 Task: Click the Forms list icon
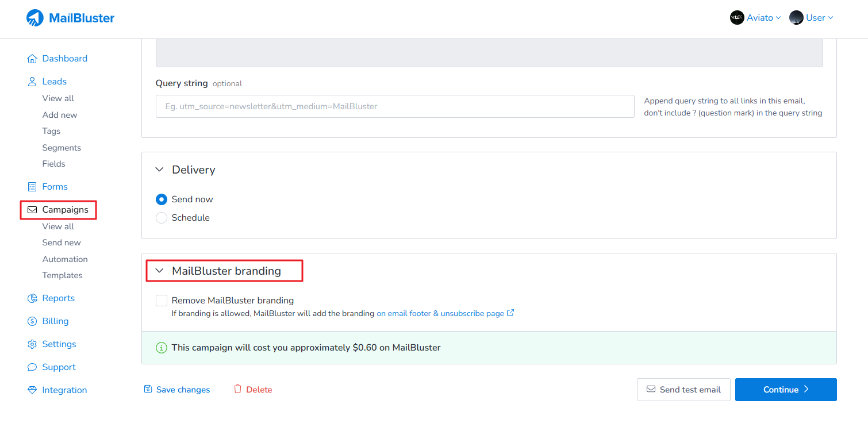[32, 187]
